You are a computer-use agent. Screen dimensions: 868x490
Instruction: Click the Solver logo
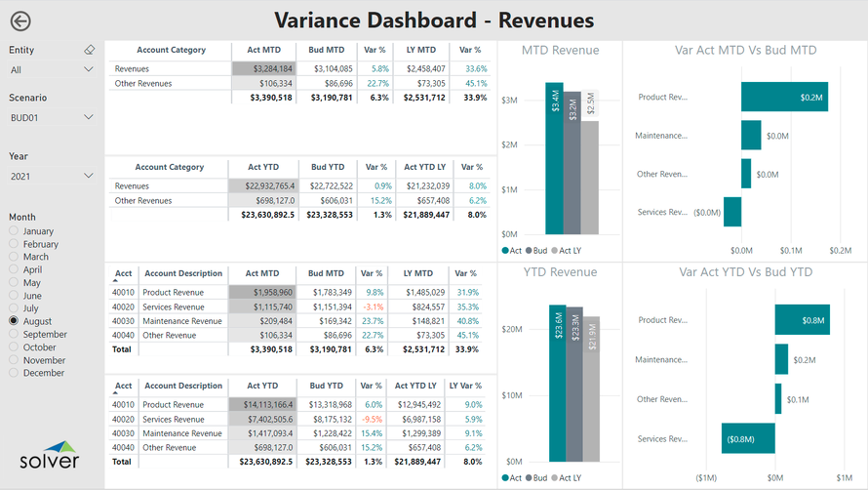[50, 459]
